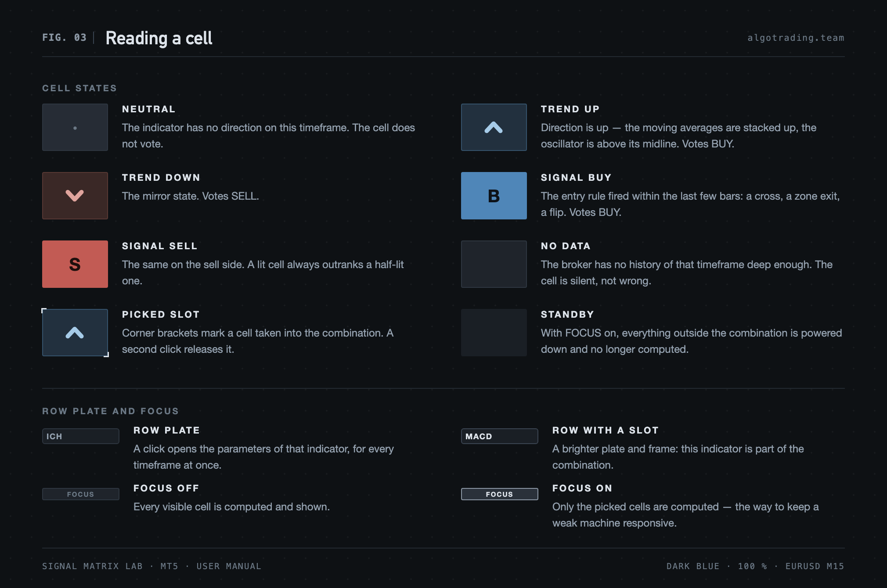Screen dimensions: 887x588
Task: Select the Trend Up chevron cell
Action: click(494, 127)
